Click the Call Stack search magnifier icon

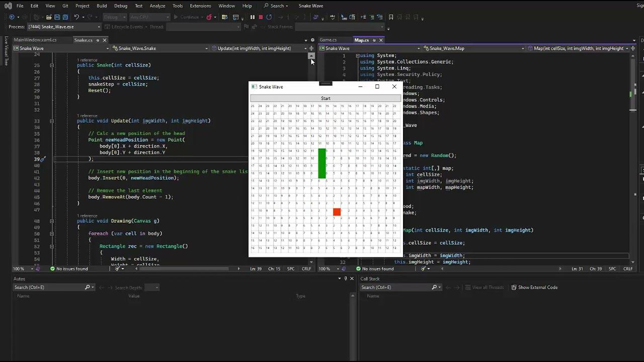pyautogui.click(x=434, y=288)
